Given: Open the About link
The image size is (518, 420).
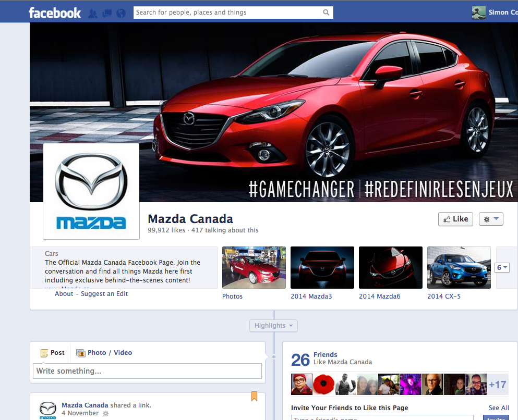Looking at the screenshot, I should coord(64,294).
